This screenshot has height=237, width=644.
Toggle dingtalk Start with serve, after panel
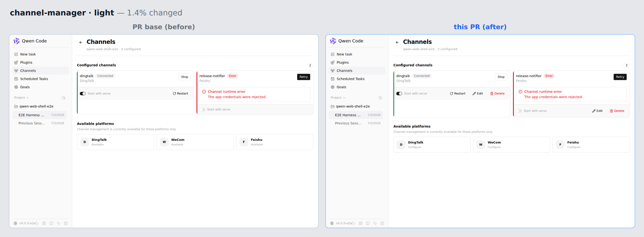399,94
